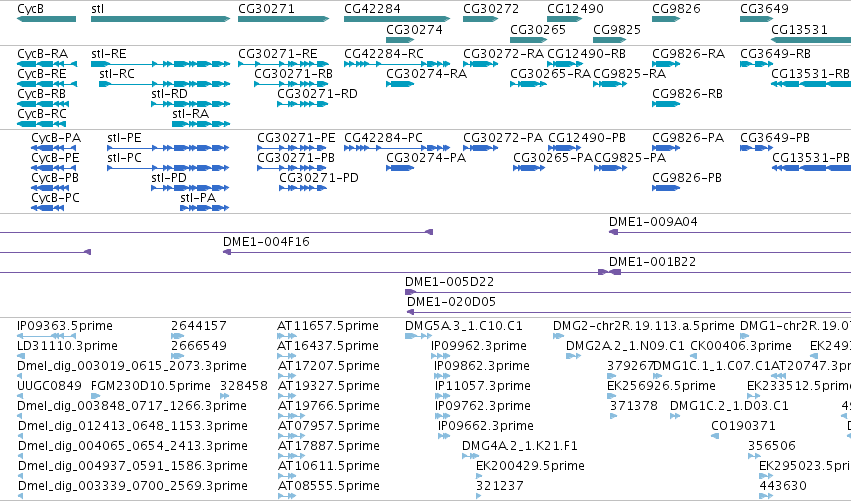Select transcript CG9826-RA
The height and width of the screenshot is (501, 851).
(x=666, y=64)
